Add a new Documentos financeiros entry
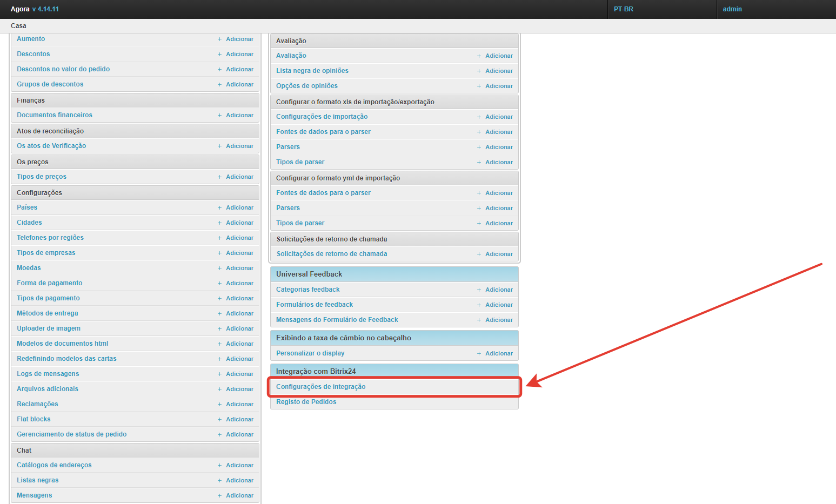The image size is (836, 504). (239, 116)
